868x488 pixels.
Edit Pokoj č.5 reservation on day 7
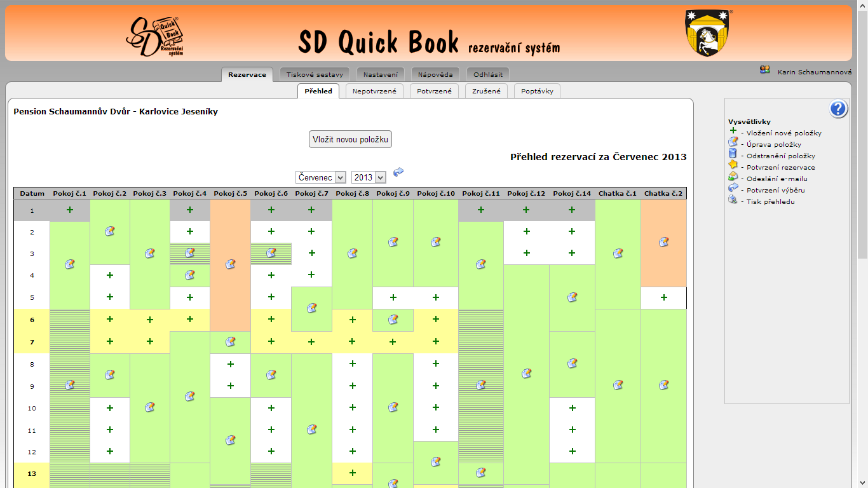pyautogui.click(x=231, y=342)
